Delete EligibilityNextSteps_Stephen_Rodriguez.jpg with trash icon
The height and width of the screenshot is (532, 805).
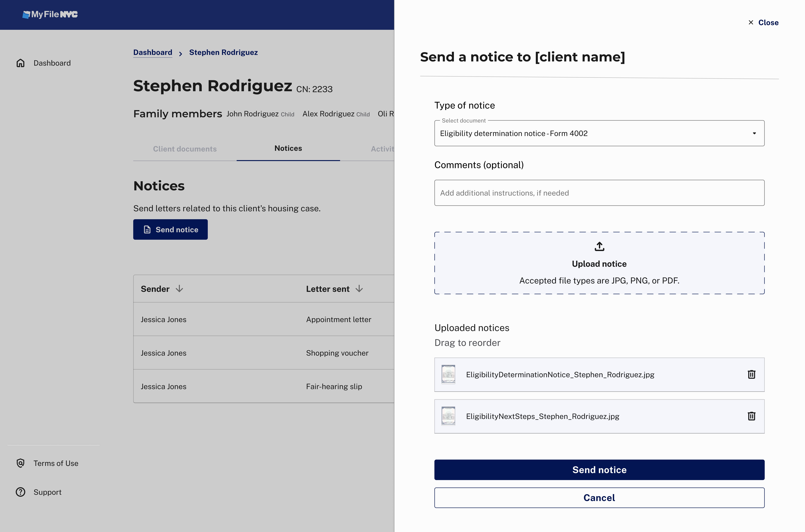tap(751, 416)
